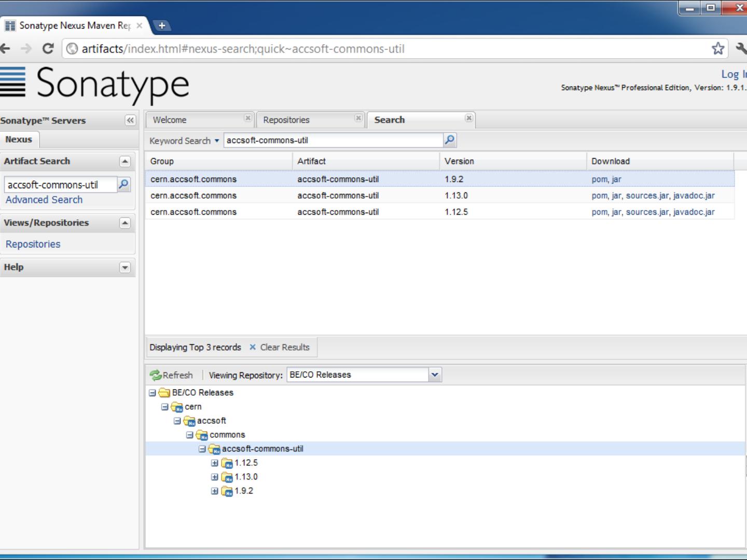Collapse the Sonatype Servers sidebar panel
The width and height of the screenshot is (747, 560).
(x=130, y=120)
